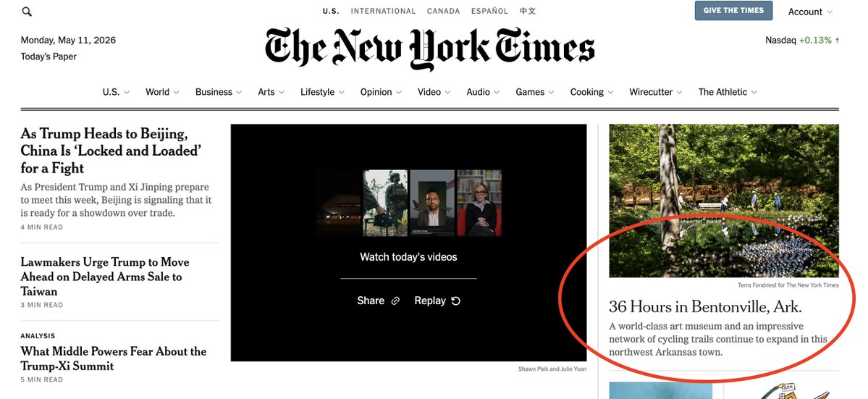The width and height of the screenshot is (868, 399).
Task: Expand the Arts section chevron
Action: pyautogui.click(x=281, y=93)
